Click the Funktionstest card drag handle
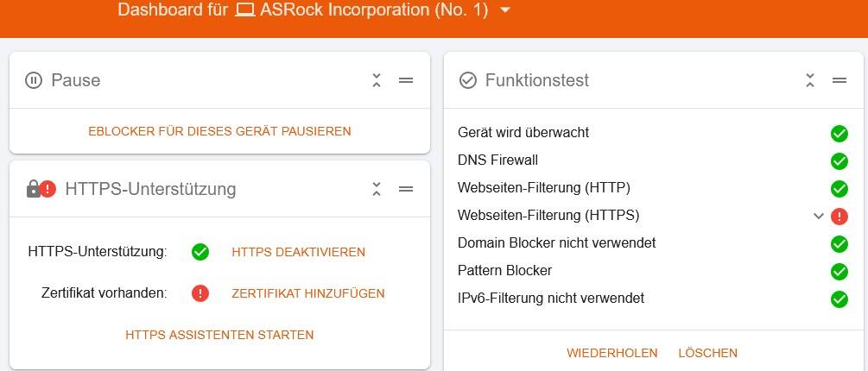The width and height of the screenshot is (868, 371). coord(839,80)
